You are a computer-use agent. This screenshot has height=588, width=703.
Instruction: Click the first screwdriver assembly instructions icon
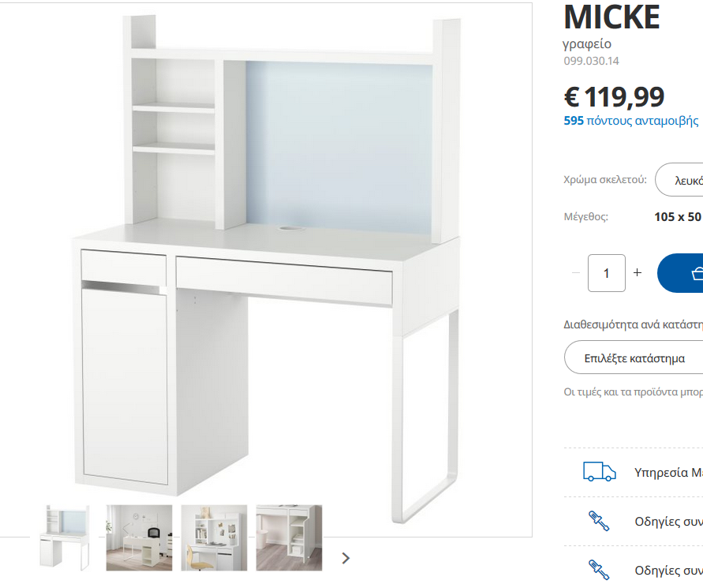click(599, 521)
